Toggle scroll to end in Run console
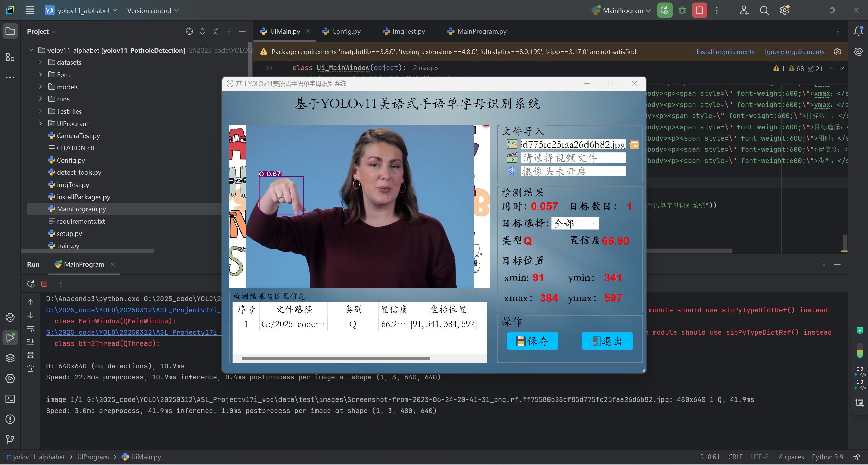 tap(31, 342)
